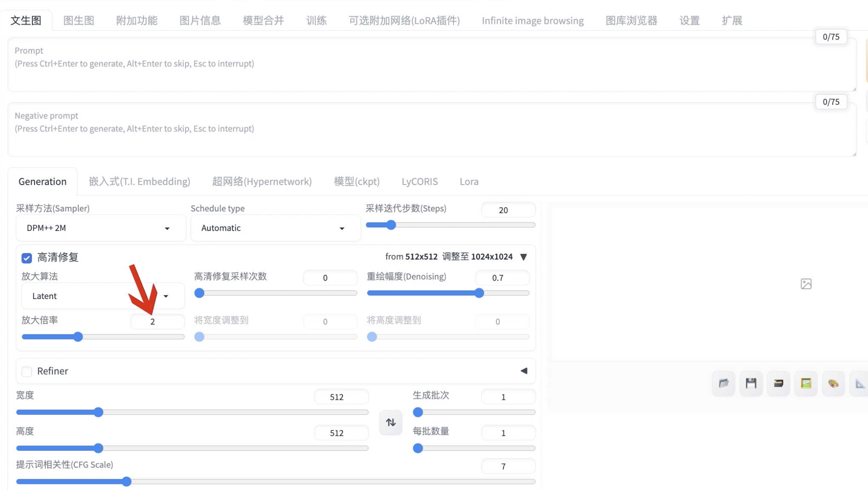Send image to inpaint palette icon
Image resolution: width=868 pixels, height=490 pixels.
[833, 383]
